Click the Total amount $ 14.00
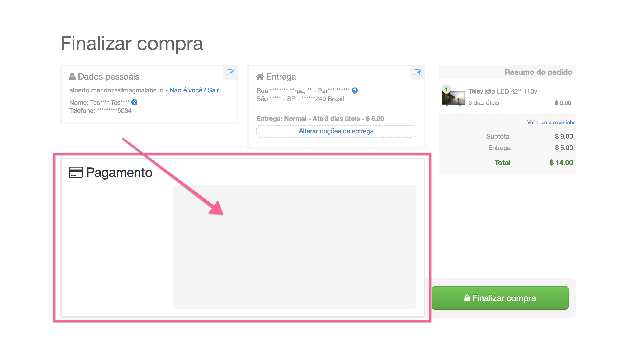The image size is (644, 357). 561,163
